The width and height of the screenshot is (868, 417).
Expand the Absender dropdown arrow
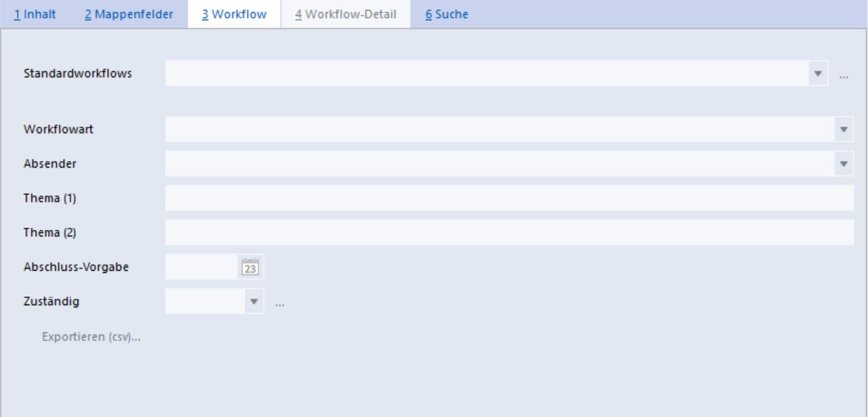pos(843,163)
